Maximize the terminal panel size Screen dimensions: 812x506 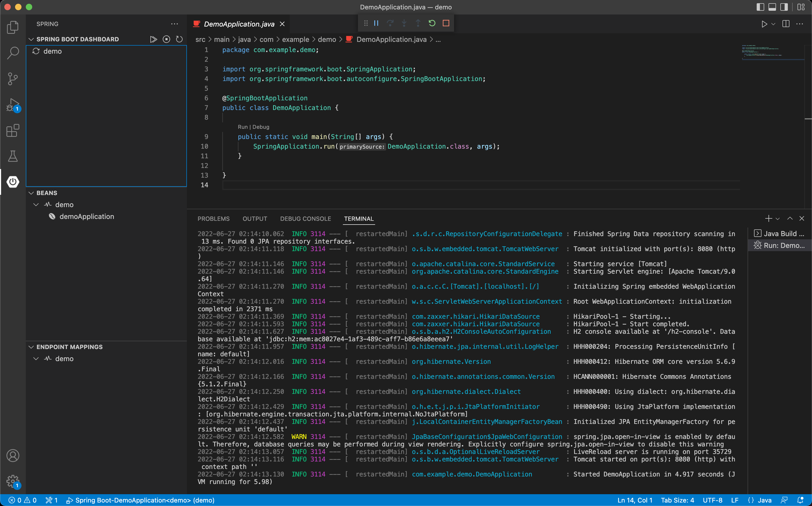790,219
